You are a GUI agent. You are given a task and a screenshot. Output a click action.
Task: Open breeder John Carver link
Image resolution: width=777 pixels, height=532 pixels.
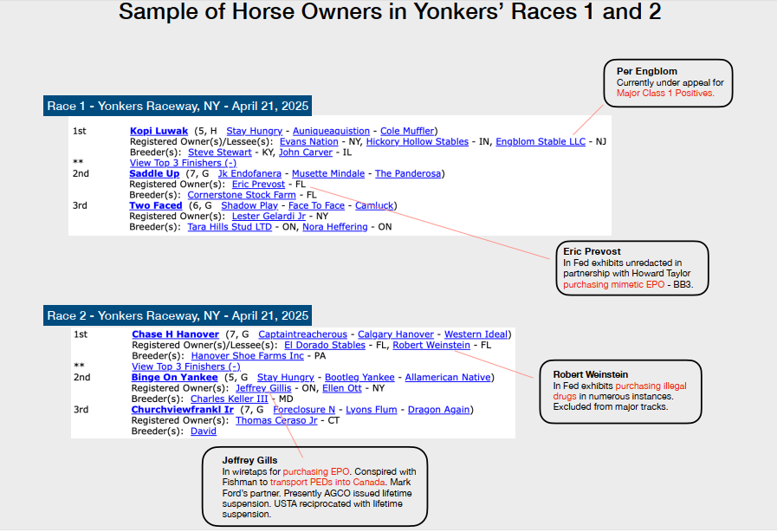[x=305, y=152]
